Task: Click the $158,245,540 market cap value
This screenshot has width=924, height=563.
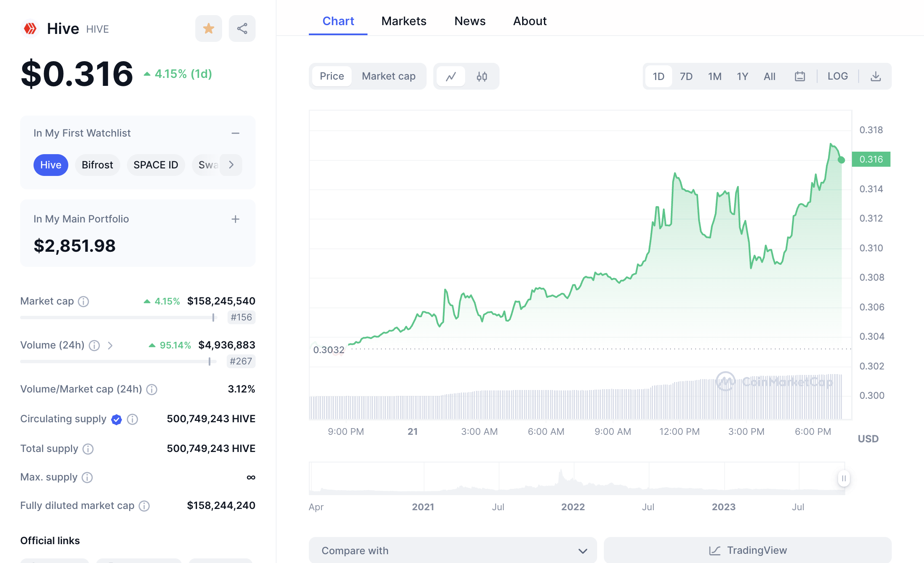Action: 221,301
